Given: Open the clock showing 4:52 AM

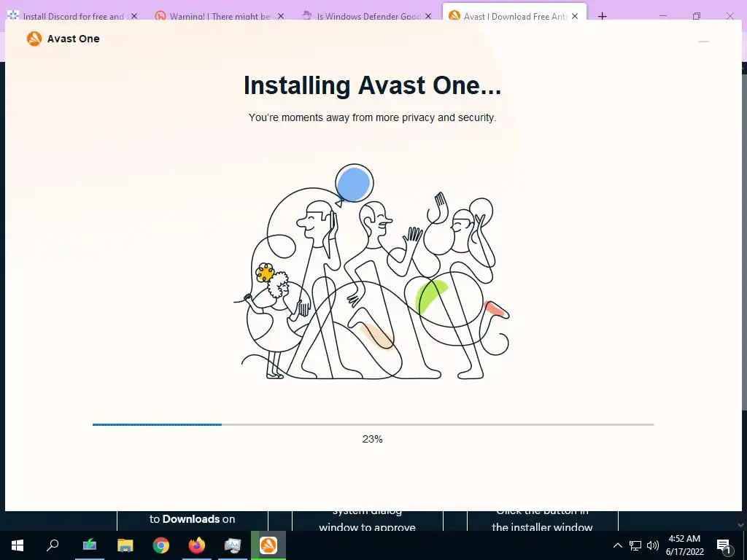Looking at the screenshot, I should (x=684, y=545).
